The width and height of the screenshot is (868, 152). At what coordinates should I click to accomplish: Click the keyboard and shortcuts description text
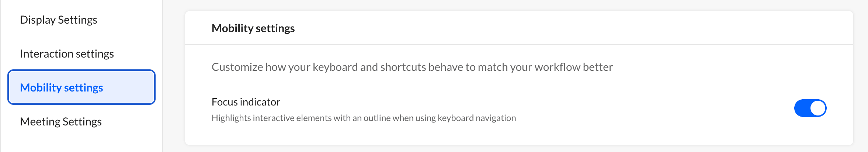[412, 67]
